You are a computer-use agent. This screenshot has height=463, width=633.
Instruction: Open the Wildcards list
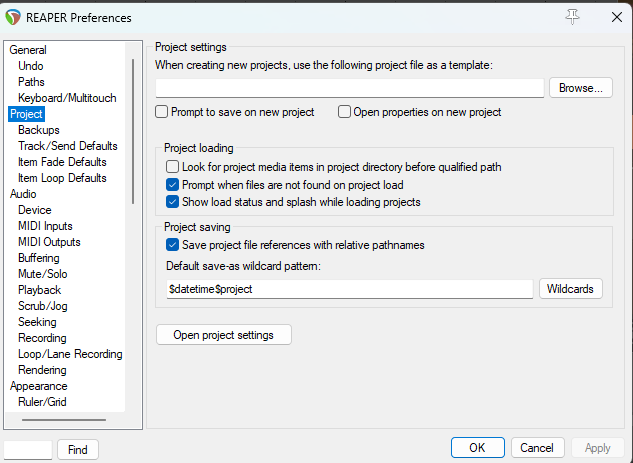tap(570, 289)
